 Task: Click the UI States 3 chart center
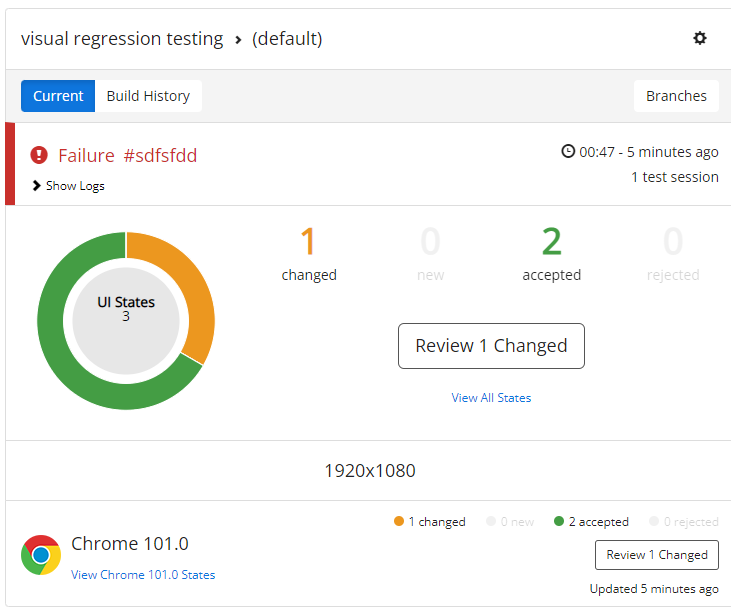tap(126, 321)
